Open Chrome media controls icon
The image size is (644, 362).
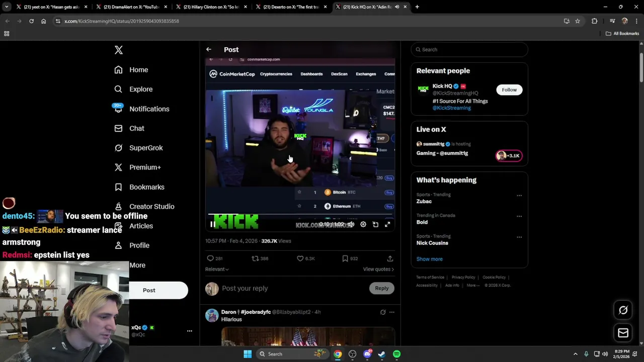pyautogui.click(x=612, y=21)
